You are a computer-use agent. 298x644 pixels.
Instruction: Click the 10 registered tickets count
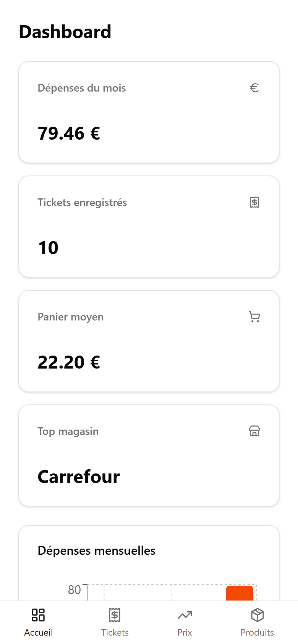pyautogui.click(x=48, y=248)
